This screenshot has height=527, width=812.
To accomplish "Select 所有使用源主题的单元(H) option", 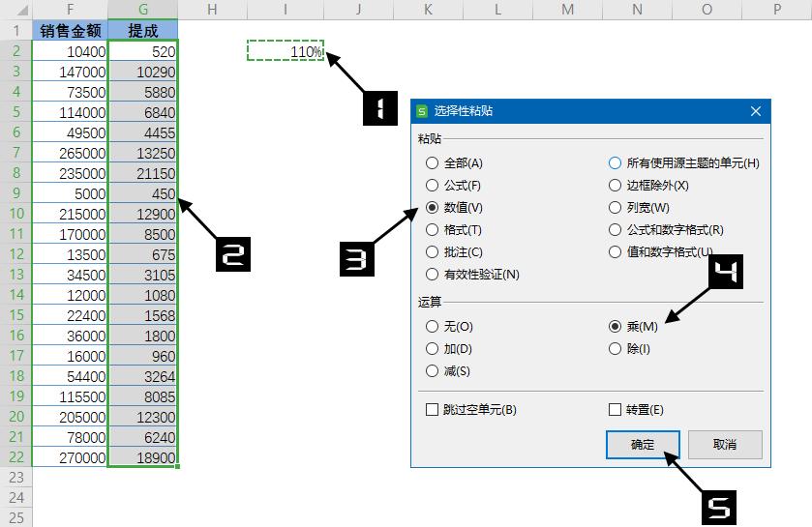I will pyautogui.click(x=683, y=163).
